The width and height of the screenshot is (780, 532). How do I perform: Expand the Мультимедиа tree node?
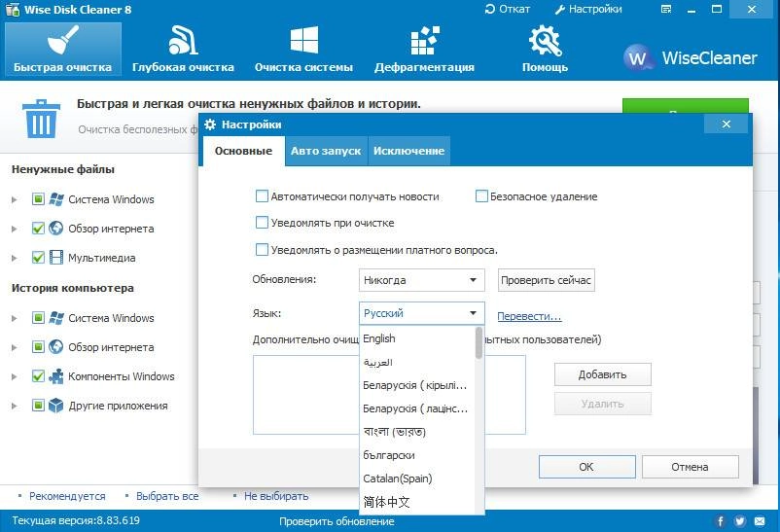pyautogui.click(x=15, y=258)
